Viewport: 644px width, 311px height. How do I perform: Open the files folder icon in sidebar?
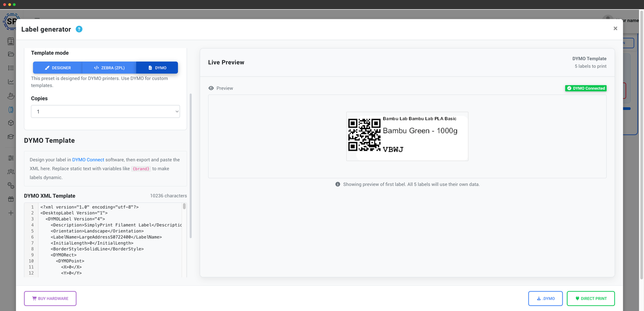click(11, 54)
